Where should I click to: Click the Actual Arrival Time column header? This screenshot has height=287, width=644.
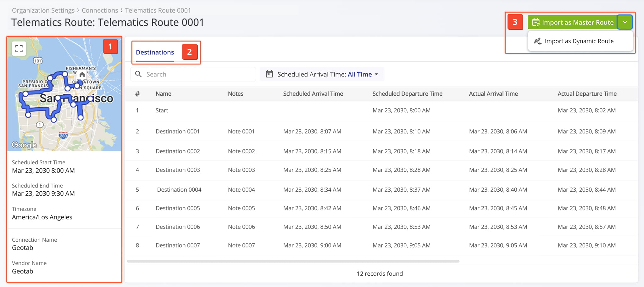[493, 94]
